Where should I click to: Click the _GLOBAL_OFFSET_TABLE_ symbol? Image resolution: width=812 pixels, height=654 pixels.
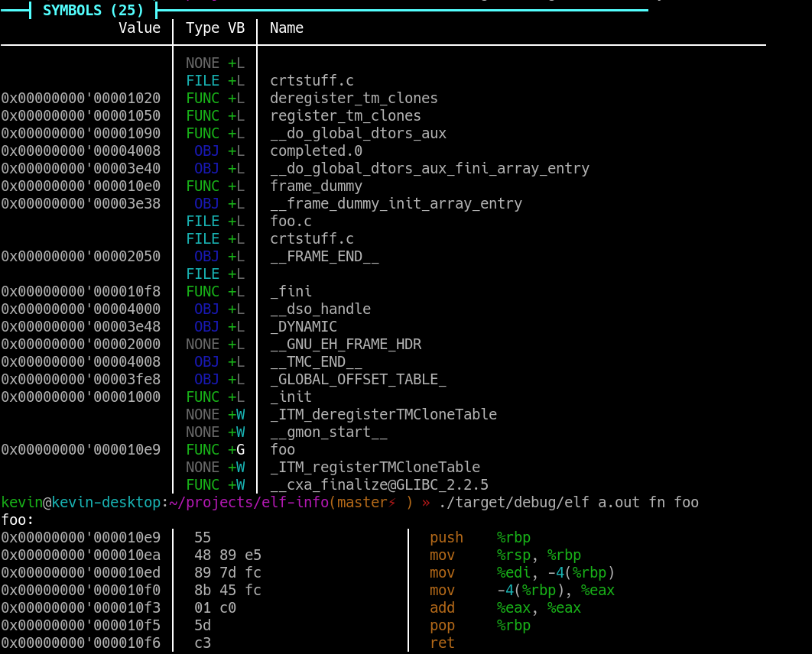click(358, 380)
